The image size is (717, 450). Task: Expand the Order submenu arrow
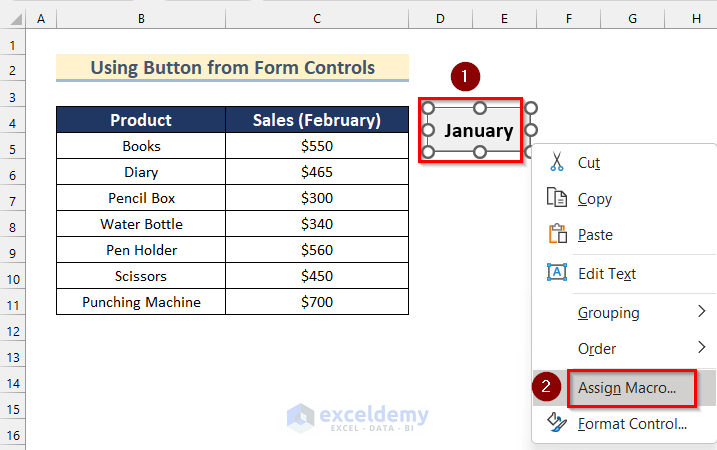701,348
